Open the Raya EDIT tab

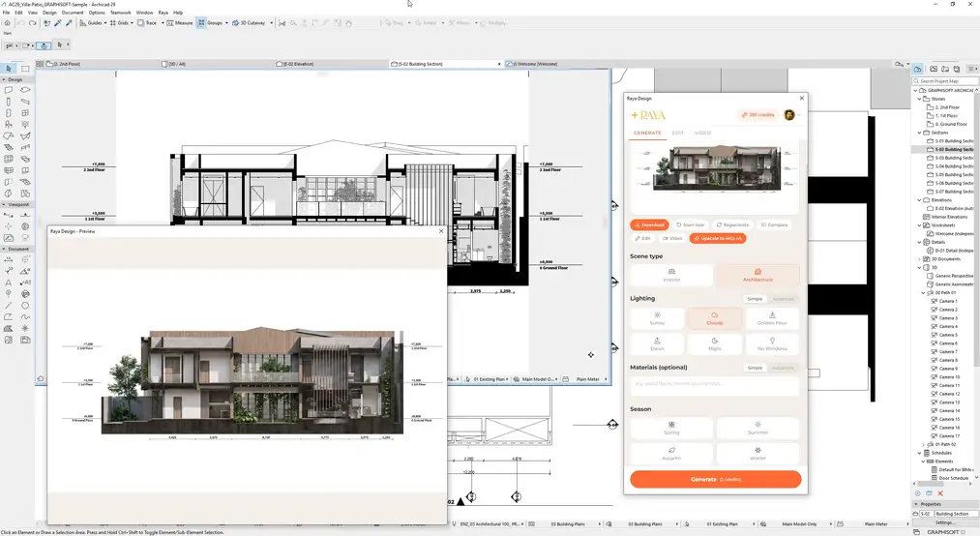coord(678,133)
